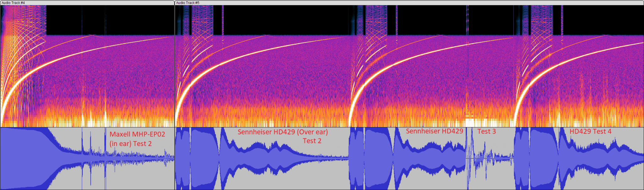
Task: Click the 'Test 2' label under the Over ear annotation
Action: (x=312, y=141)
